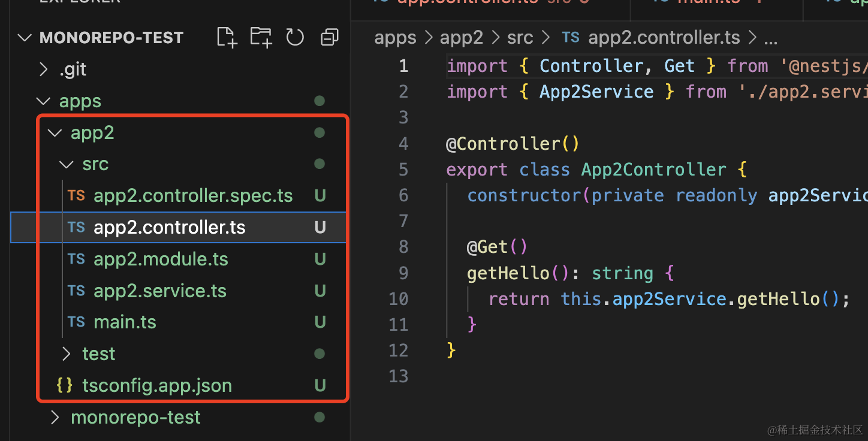The width and height of the screenshot is (868, 441).
Task: Click line number 8 in the editor gutter
Action: pyautogui.click(x=403, y=247)
